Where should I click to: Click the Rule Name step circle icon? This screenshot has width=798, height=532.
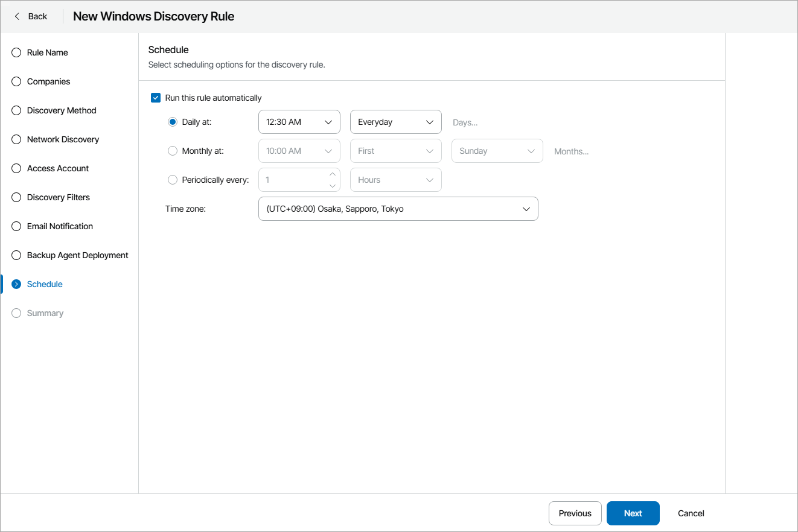(x=16, y=52)
